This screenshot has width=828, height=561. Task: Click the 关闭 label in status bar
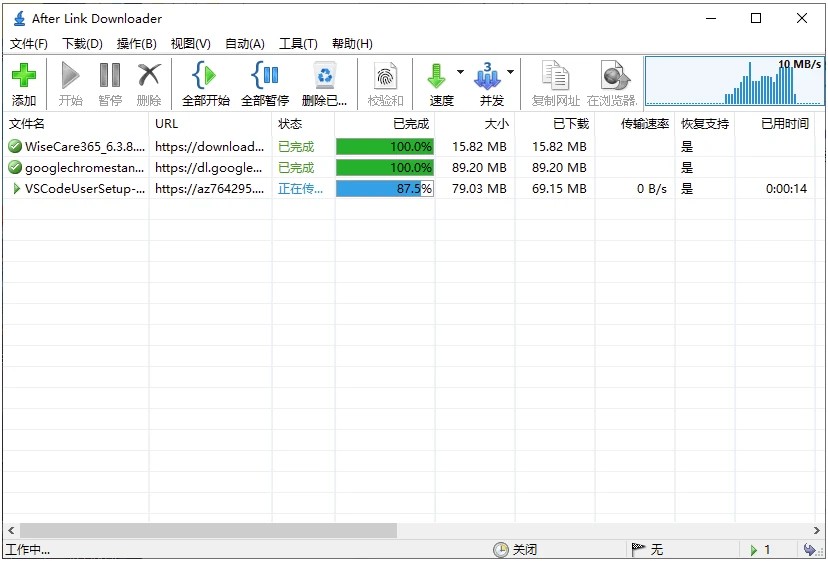pyautogui.click(x=524, y=550)
